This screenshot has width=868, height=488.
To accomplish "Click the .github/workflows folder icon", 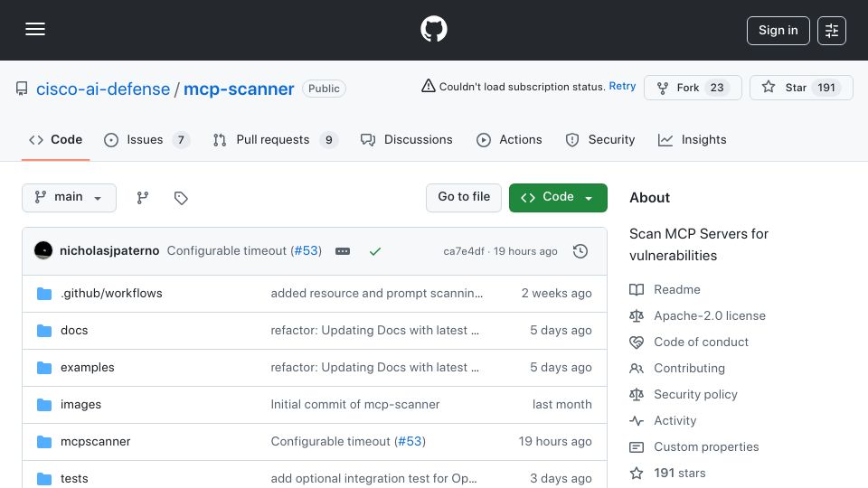I will tap(44, 293).
